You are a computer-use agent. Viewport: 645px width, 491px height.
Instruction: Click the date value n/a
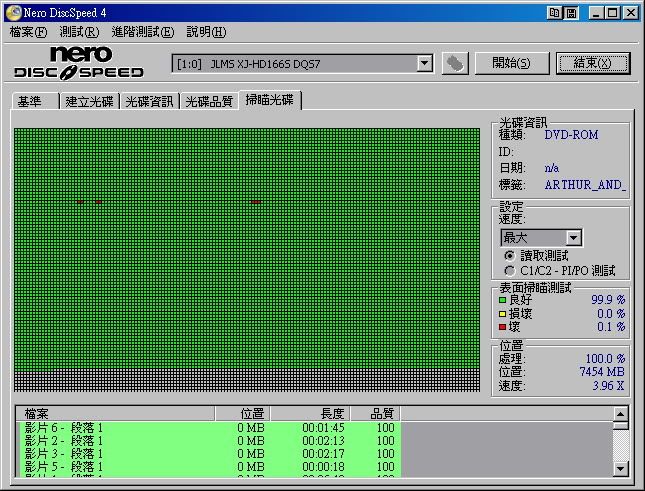552,168
